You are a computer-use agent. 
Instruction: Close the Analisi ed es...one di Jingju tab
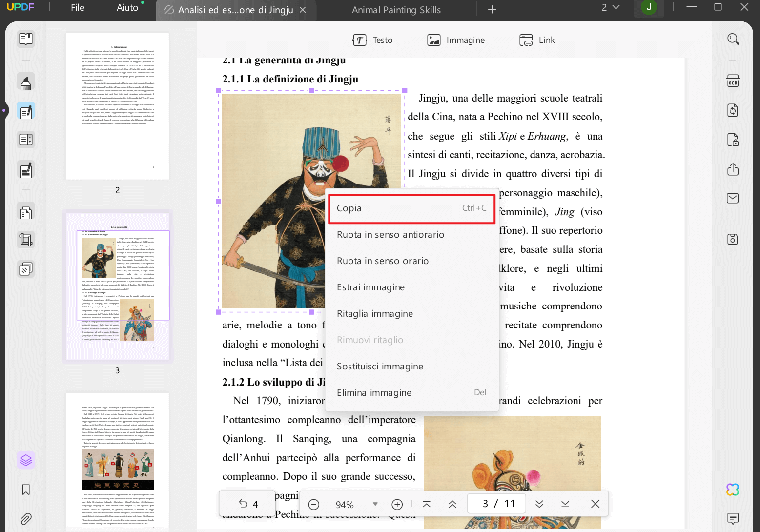click(x=303, y=10)
